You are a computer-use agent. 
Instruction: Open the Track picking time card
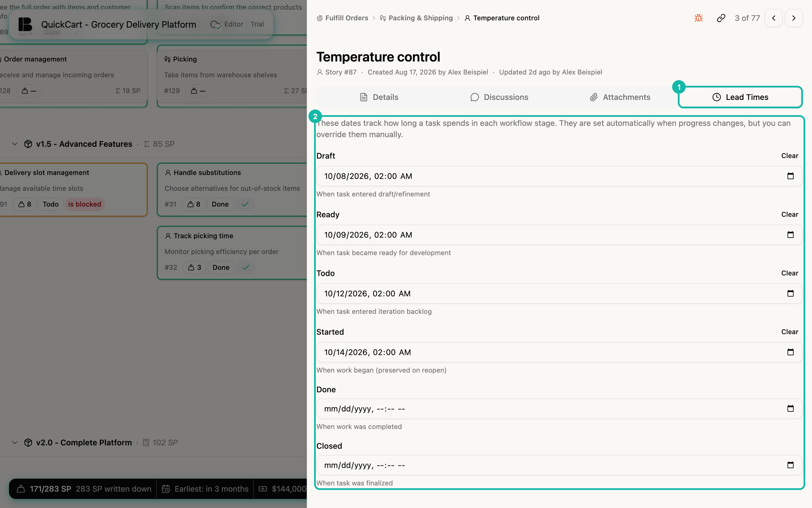[232, 253]
